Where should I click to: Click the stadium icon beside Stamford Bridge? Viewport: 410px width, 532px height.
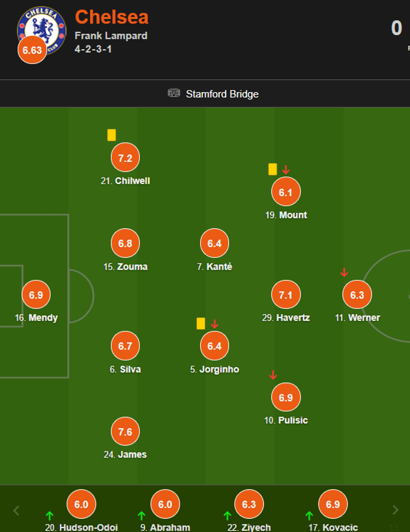coord(174,93)
